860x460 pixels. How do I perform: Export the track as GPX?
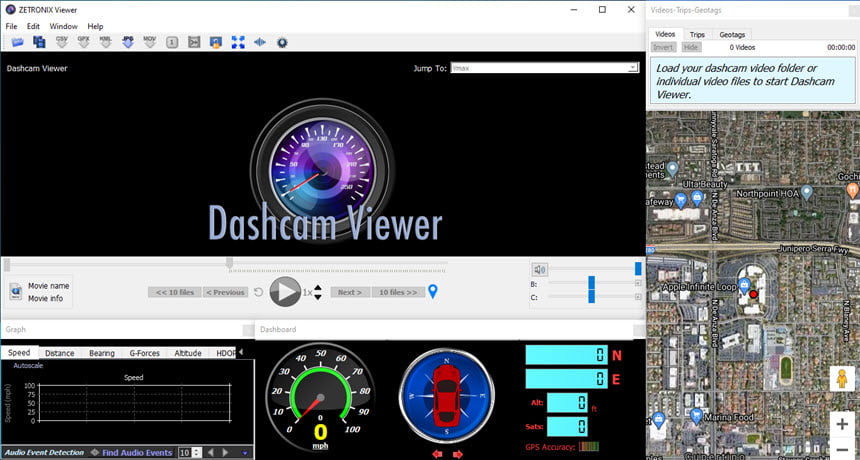pos(83,42)
